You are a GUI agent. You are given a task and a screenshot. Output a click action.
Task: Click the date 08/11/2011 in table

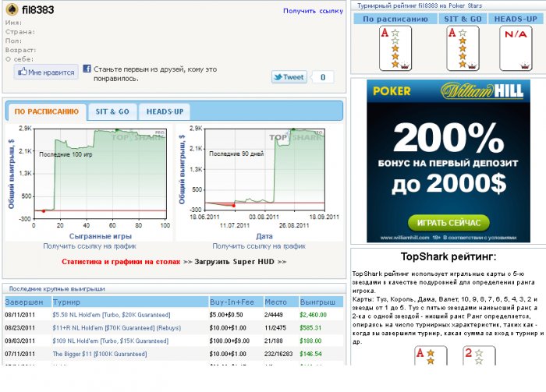(x=19, y=315)
